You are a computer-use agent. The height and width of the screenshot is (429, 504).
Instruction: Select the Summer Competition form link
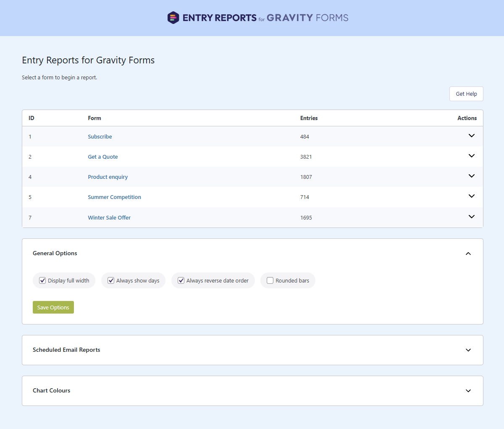[114, 197]
